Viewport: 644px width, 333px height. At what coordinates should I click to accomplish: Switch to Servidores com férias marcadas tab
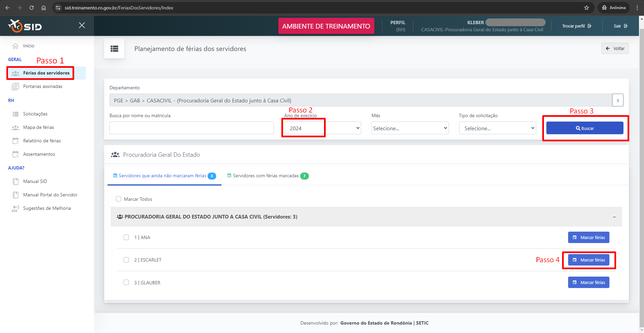pos(268,176)
